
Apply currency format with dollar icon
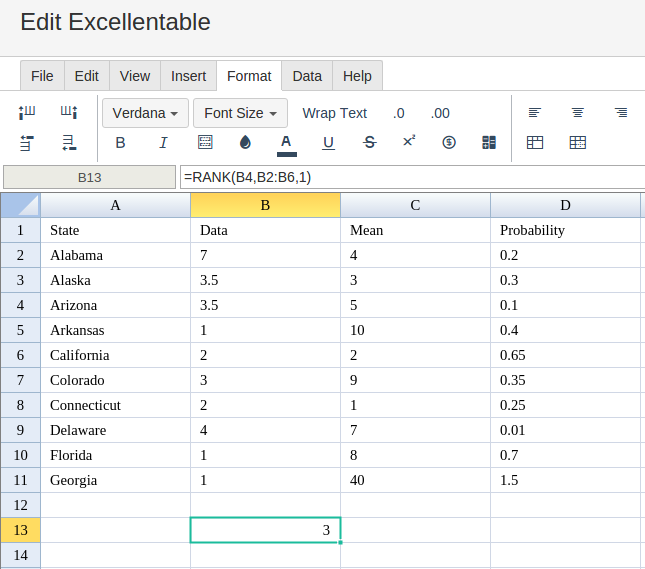click(x=449, y=143)
